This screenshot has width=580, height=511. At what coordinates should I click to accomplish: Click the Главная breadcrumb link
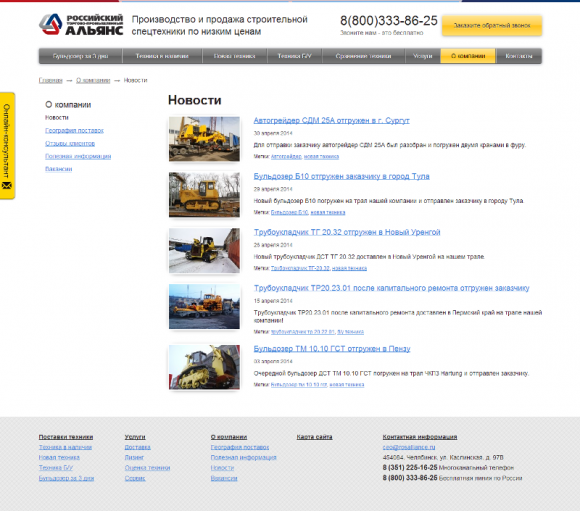pos(50,80)
